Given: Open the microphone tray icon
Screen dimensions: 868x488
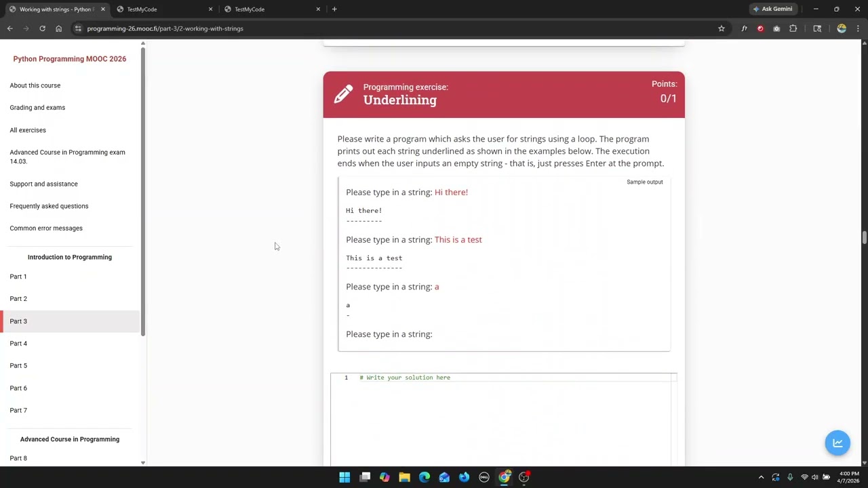Looking at the screenshot, I should (x=790, y=477).
